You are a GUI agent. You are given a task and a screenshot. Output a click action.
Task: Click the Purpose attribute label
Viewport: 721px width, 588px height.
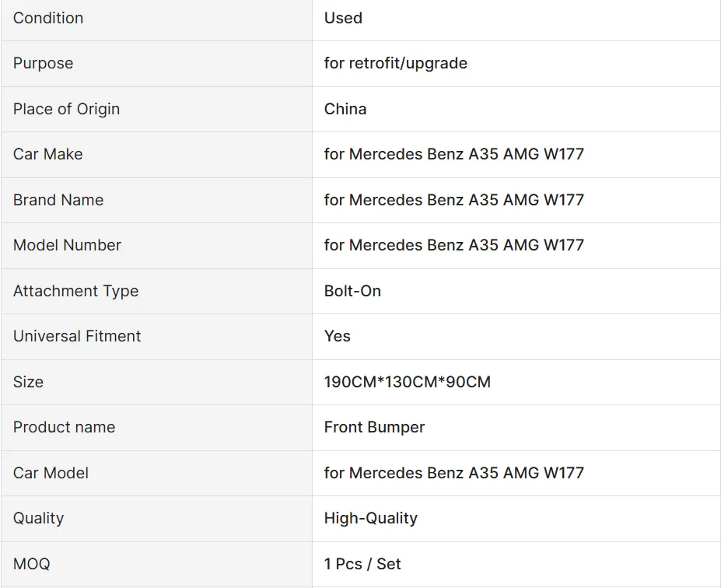(x=43, y=63)
